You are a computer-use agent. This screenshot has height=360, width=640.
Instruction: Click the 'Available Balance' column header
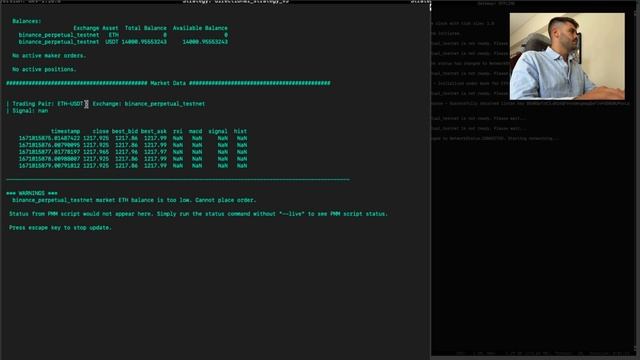pos(200,28)
